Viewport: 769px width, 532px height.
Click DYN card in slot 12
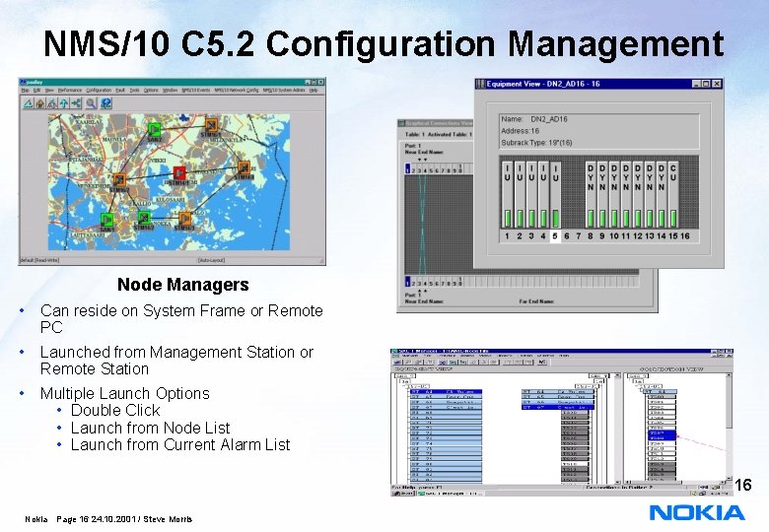click(x=638, y=194)
